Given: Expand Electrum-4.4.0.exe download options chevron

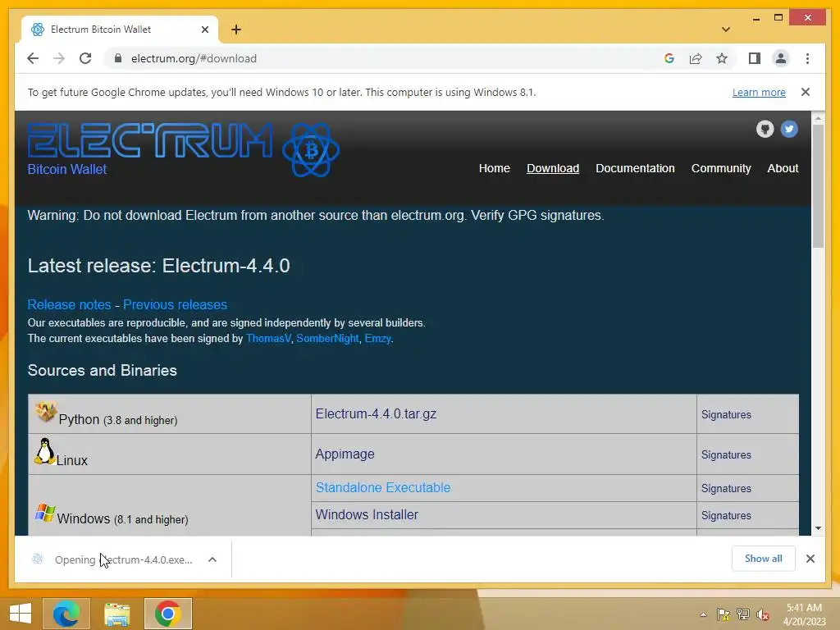Looking at the screenshot, I should click(212, 559).
